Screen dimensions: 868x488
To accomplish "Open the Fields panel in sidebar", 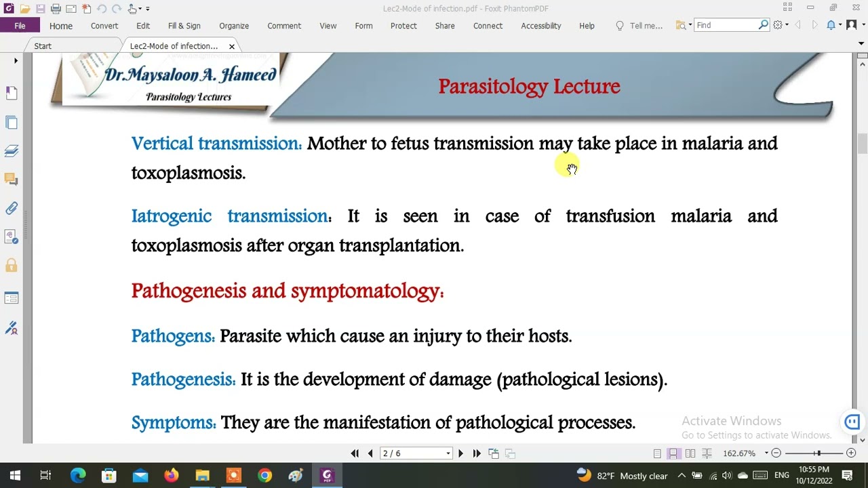I will tap(12, 298).
